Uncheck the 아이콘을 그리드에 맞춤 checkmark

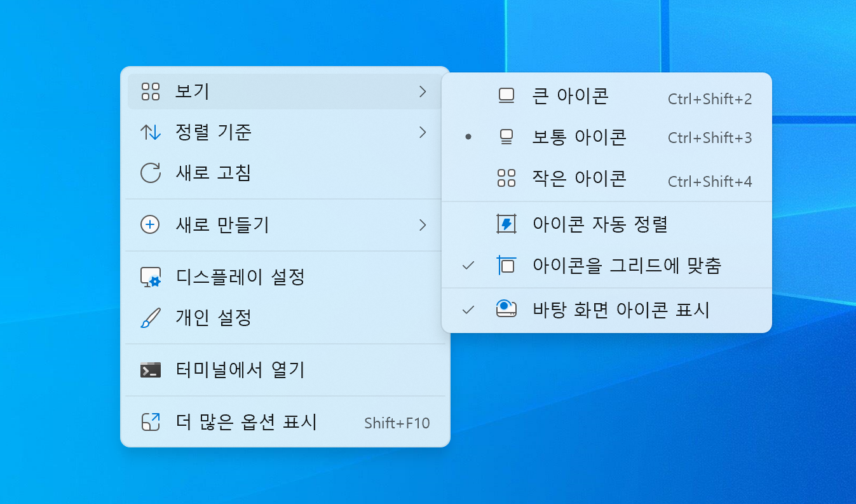(468, 265)
